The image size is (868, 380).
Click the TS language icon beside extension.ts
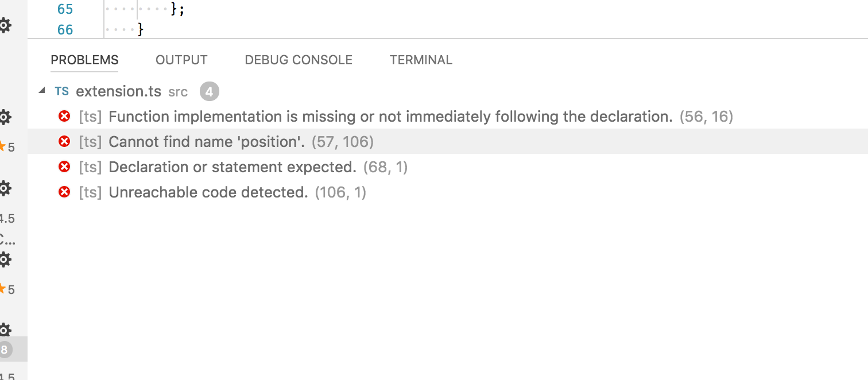pyautogui.click(x=62, y=91)
